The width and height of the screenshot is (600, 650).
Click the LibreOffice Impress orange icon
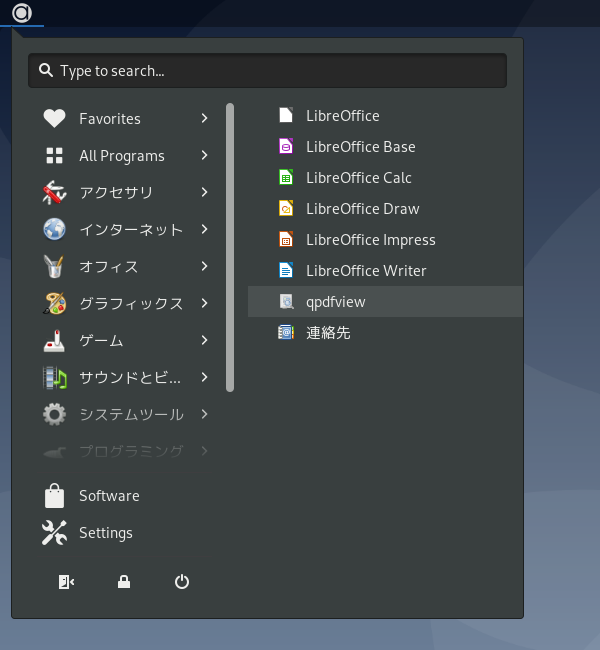point(286,240)
